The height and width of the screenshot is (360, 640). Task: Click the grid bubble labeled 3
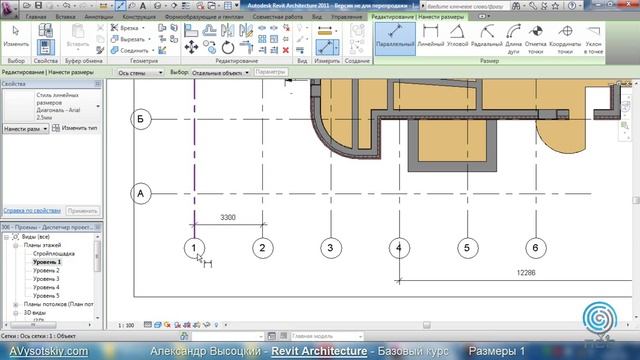[330, 248]
